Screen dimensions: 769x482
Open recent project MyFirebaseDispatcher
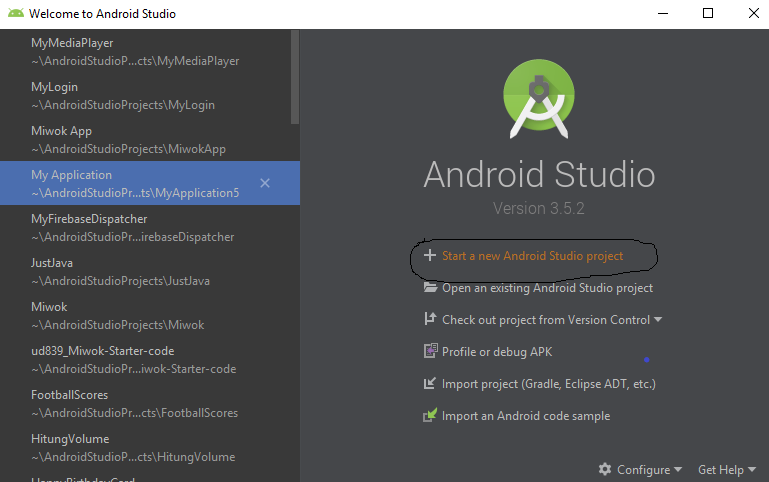tap(150, 228)
